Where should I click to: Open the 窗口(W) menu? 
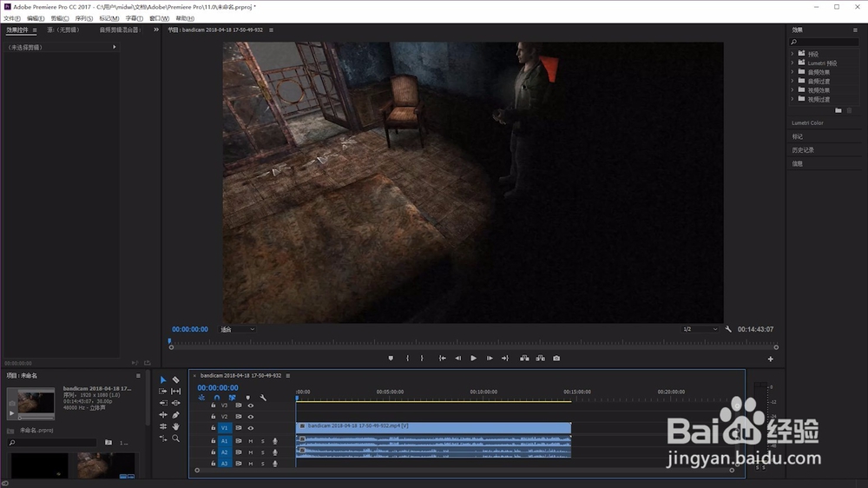point(160,18)
